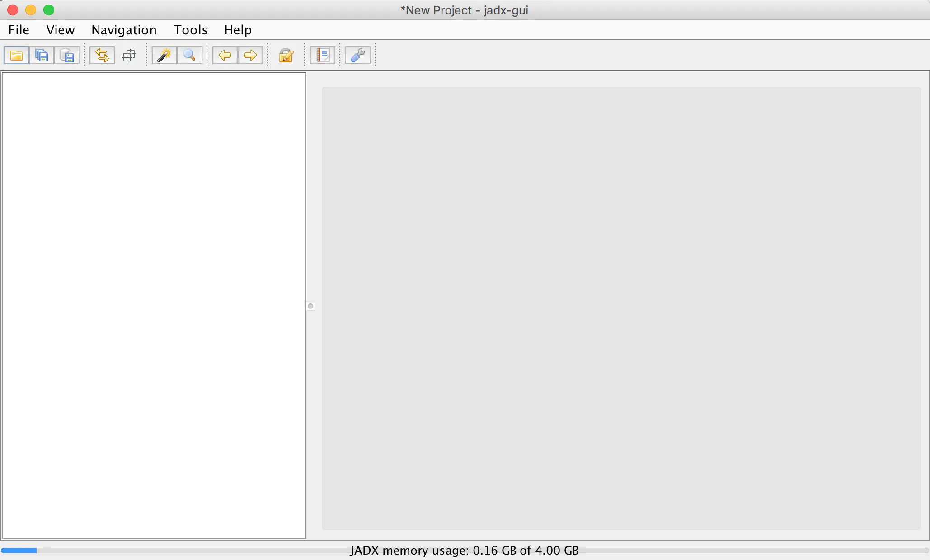Close the jadx-gui window
Viewport: 930px width, 560px height.
(13, 9)
